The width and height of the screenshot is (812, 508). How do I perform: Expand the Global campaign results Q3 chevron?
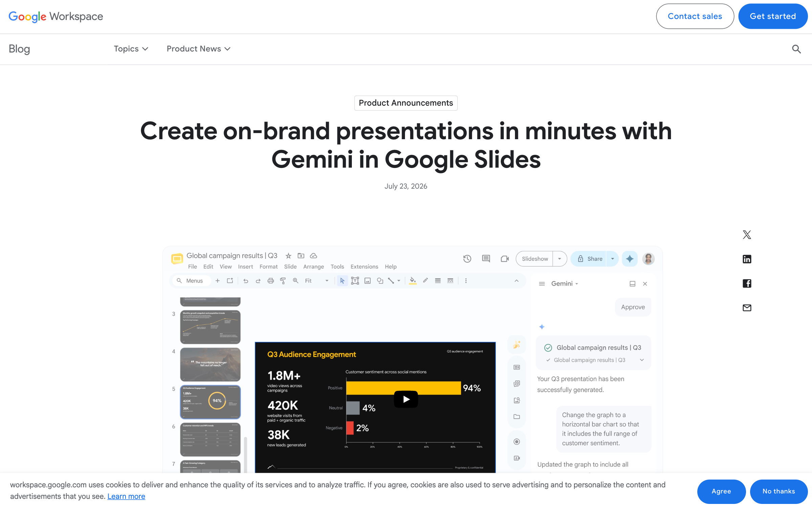pyautogui.click(x=642, y=360)
